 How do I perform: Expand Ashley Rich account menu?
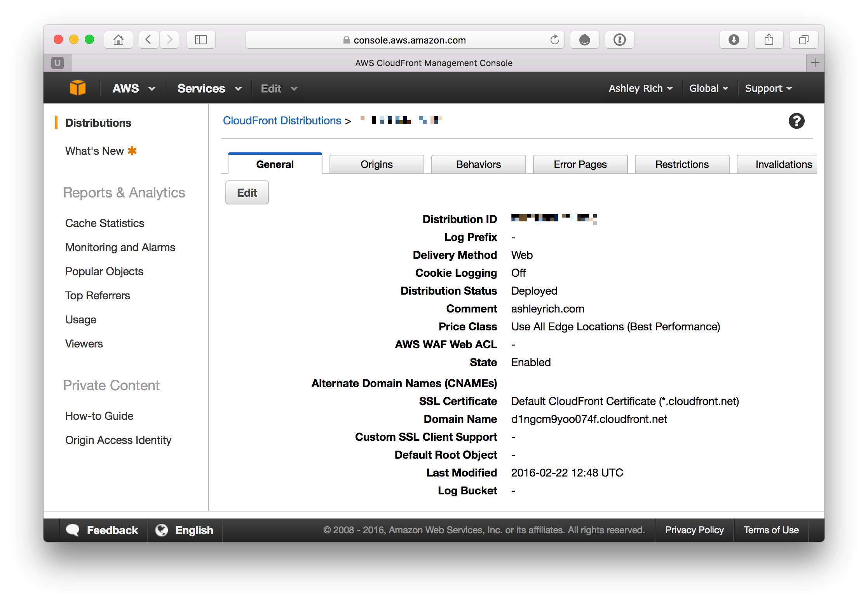tap(640, 89)
